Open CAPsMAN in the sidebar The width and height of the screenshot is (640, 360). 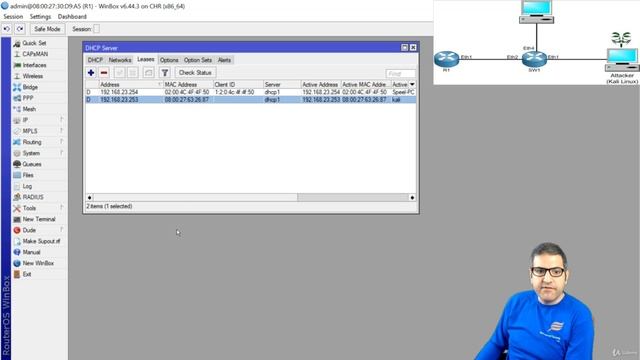[x=35, y=54]
